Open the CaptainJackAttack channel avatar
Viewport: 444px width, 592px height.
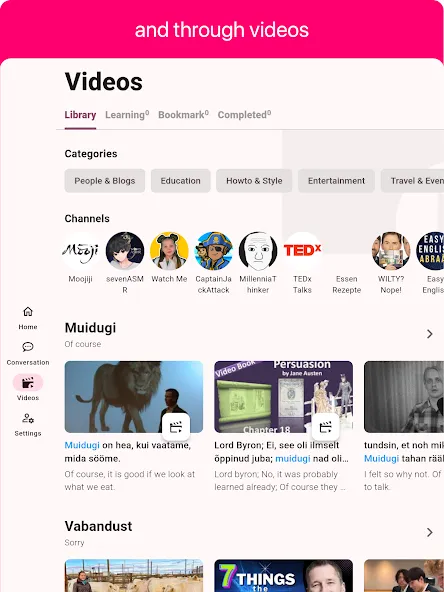pos(214,251)
